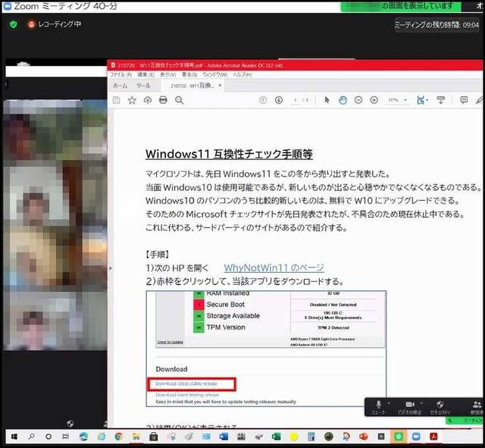
Task: Click Check for Updates link in the embedded image
Action: tap(170, 342)
